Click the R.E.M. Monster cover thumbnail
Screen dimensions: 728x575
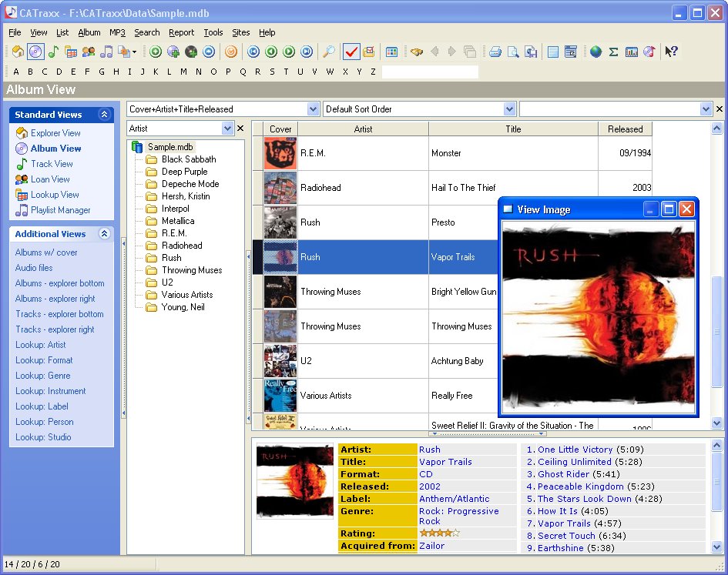click(x=280, y=153)
